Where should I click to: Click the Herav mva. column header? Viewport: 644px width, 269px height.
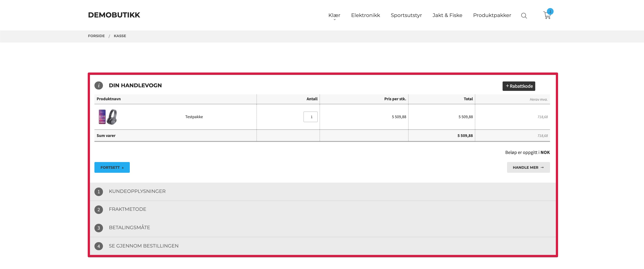(539, 100)
